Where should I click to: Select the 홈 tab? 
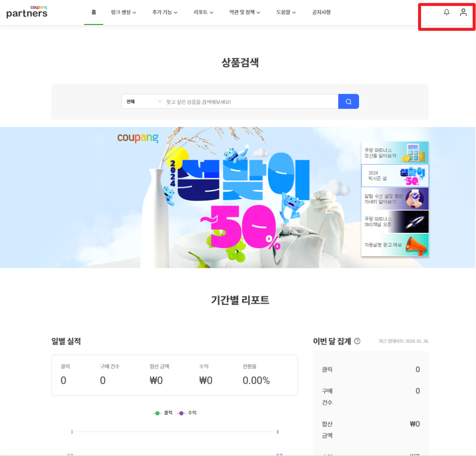coord(94,12)
